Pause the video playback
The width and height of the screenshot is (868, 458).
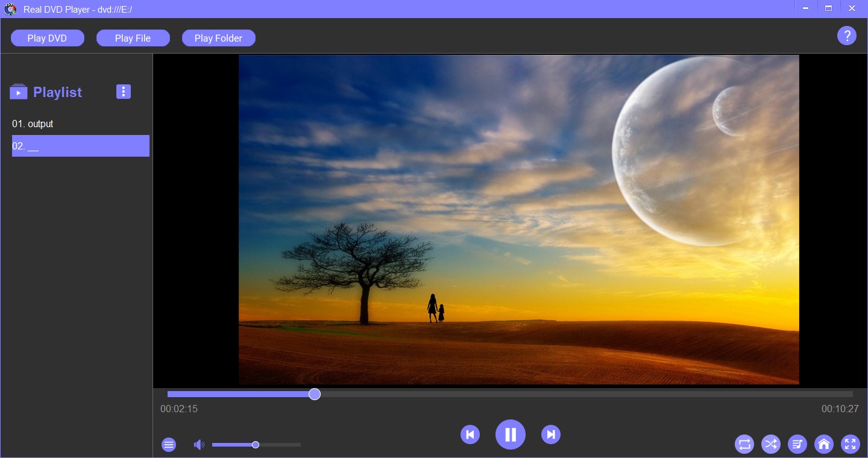pos(510,434)
